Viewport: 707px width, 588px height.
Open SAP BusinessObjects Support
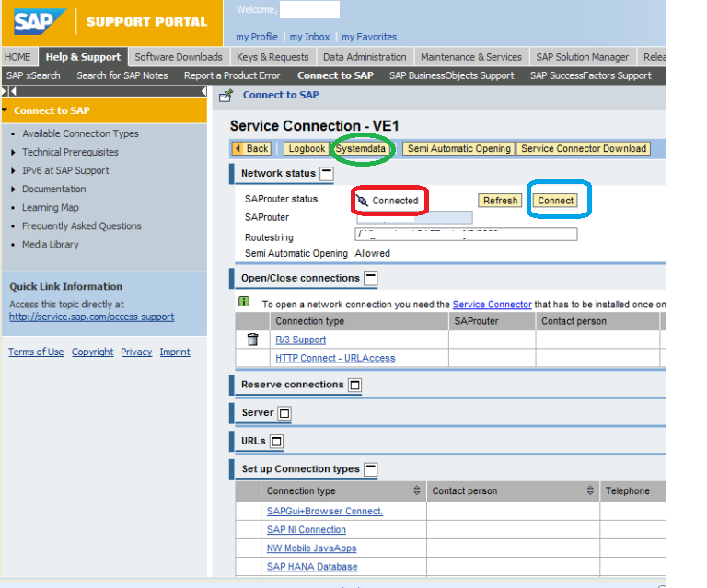click(x=452, y=75)
